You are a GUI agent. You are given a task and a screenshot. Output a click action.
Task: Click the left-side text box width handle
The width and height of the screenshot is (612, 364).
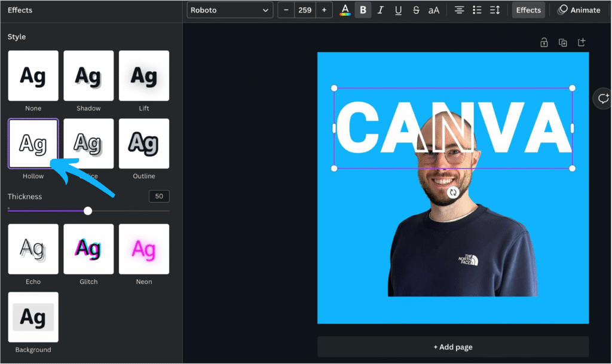334,129
